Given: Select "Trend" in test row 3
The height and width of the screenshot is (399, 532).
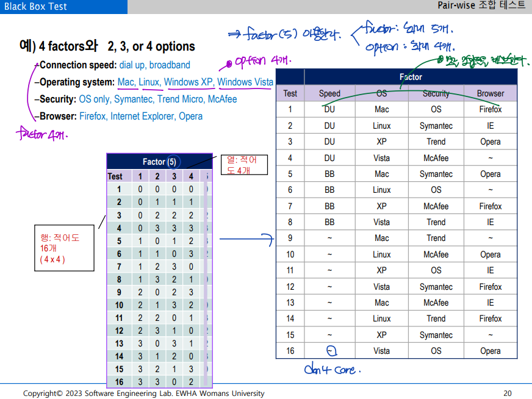Looking at the screenshot, I should (436, 142).
